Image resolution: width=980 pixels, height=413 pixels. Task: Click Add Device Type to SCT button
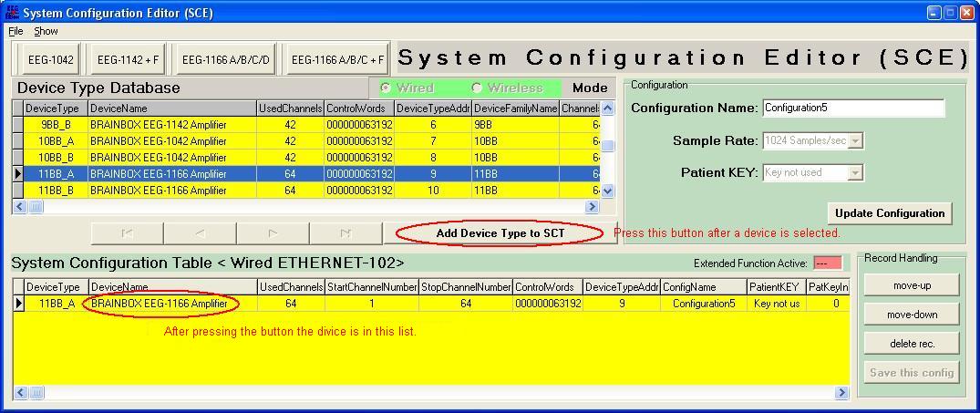click(x=500, y=233)
